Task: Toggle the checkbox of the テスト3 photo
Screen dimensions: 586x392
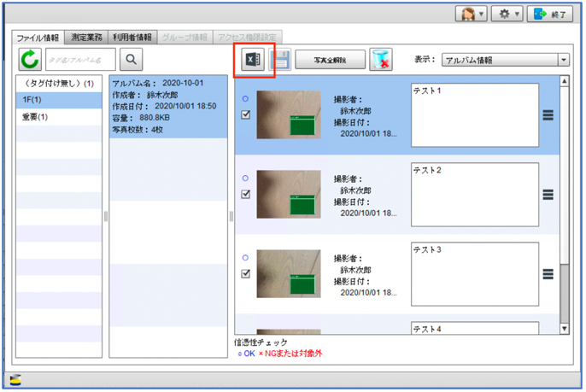Action: tap(246, 274)
